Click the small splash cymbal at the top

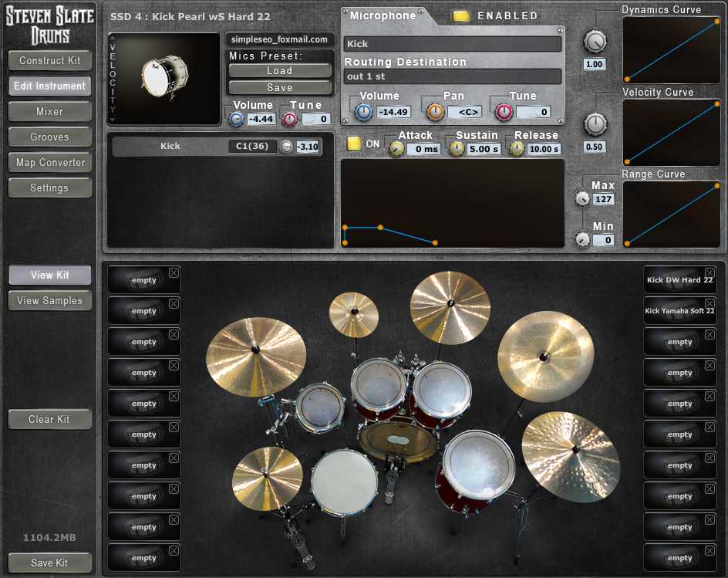[x=354, y=315]
